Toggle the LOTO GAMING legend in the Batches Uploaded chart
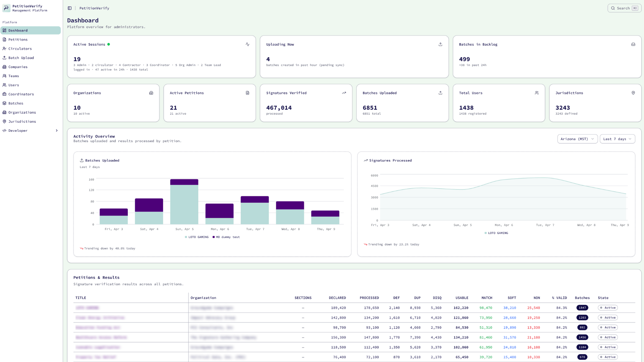Viewport: 644px width, 362px height. 197,237
